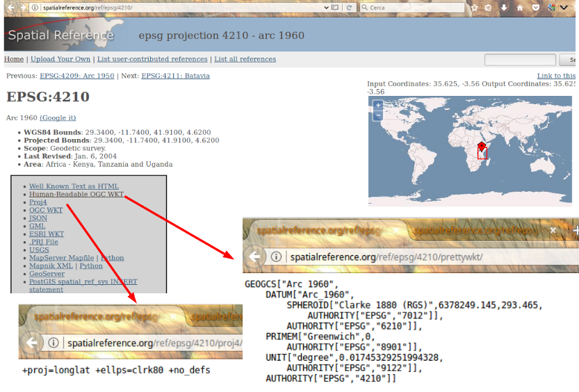The image size is (579, 392).
Task: Open Python link beside Mapnik XML
Action: 91,266
